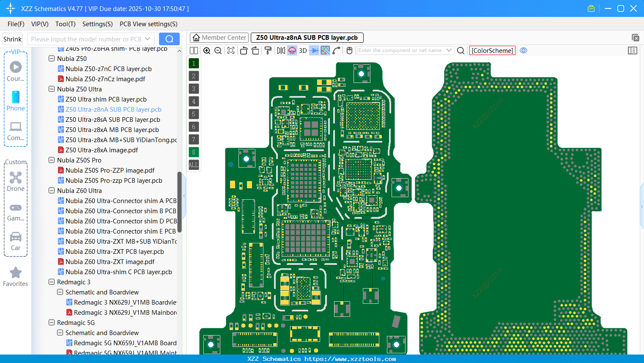Screen dimensions: 644x363
Task: Activate the mirror/flip board tool
Action: (281, 50)
